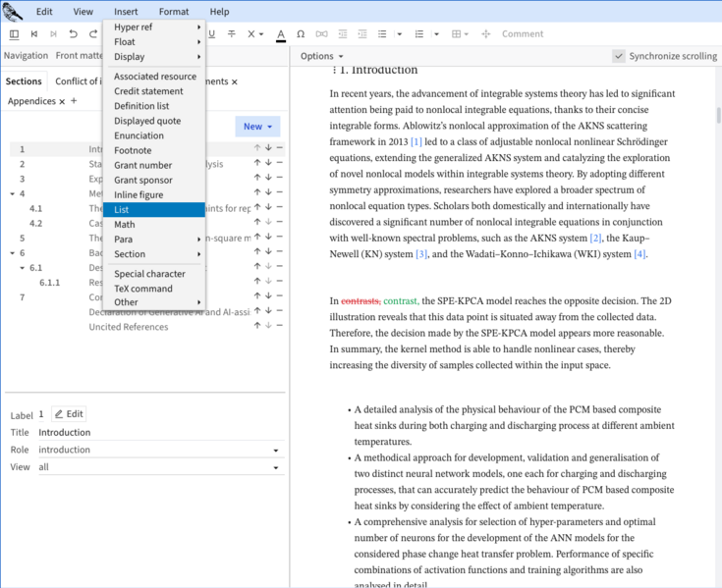Screen dimensions: 722x588
Task: Click the decrease indent icon
Action: click(343, 34)
